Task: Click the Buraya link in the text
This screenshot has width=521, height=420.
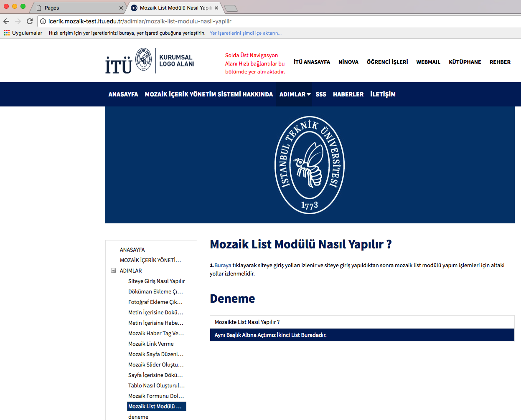Action: click(x=223, y=265)
